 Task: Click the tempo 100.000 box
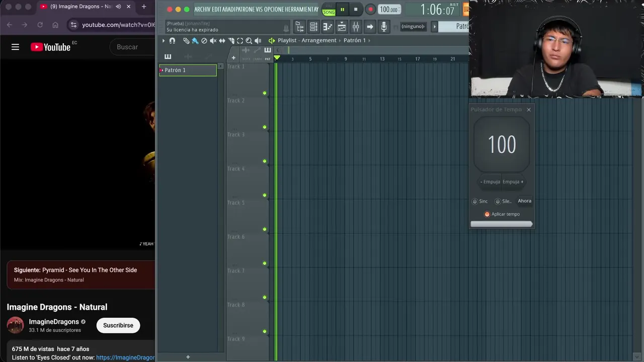(389, 10)
